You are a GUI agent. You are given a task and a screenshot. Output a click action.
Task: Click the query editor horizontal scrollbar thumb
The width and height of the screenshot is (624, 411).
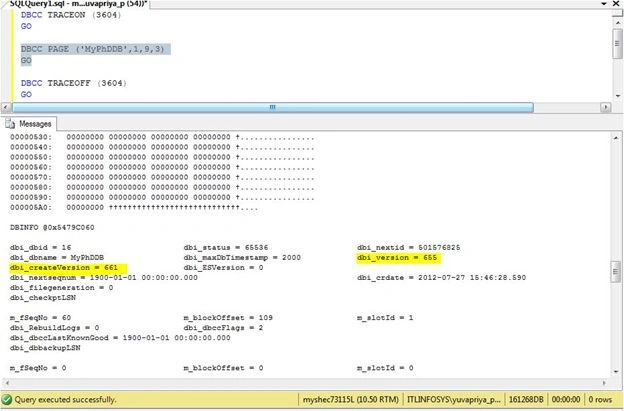pyautogui.click(x=273, y=107)
